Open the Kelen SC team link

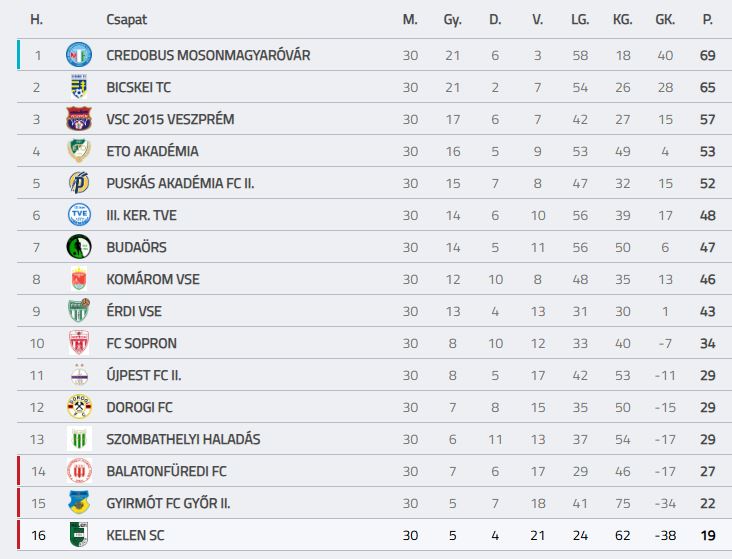(135, 535)
